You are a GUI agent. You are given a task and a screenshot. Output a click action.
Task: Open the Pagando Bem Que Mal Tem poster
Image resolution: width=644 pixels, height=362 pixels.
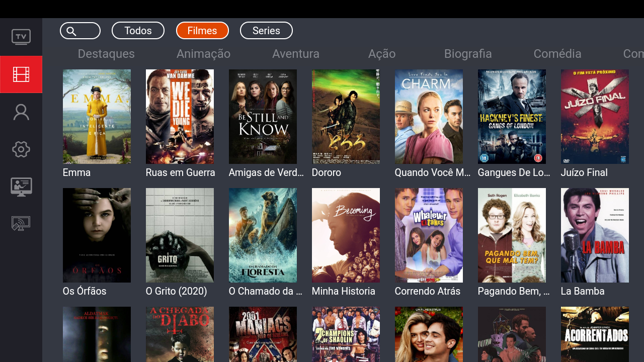[x=512, y=235]
